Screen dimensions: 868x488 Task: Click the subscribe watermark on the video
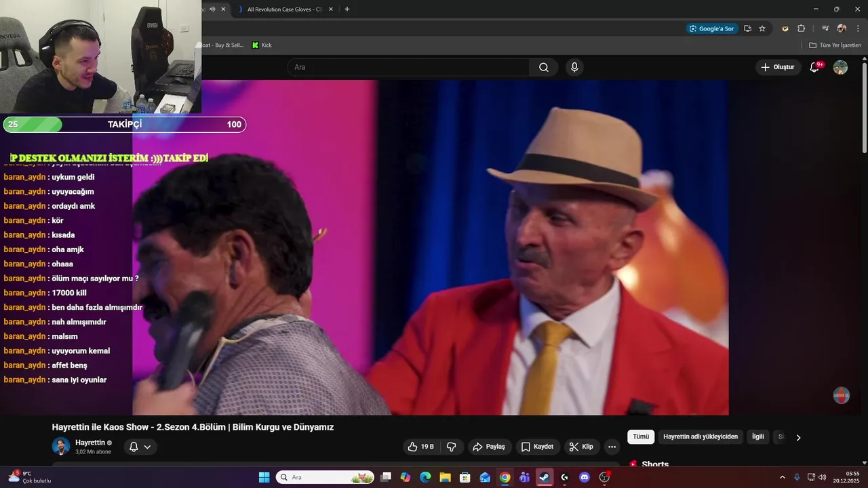[x=841, y=396]
